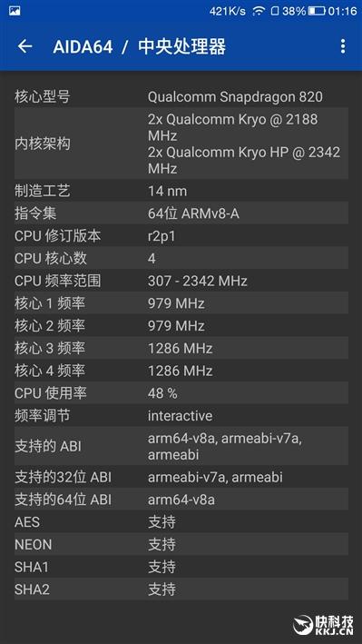This screenshot has width=362, height=644.
Task: Select the CPU 频率范围 row
Action: (x=181, y=281)
